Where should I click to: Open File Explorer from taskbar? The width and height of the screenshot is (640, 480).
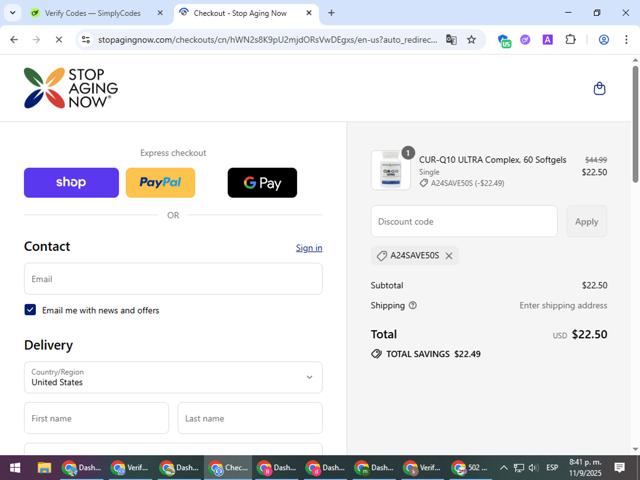44,468
